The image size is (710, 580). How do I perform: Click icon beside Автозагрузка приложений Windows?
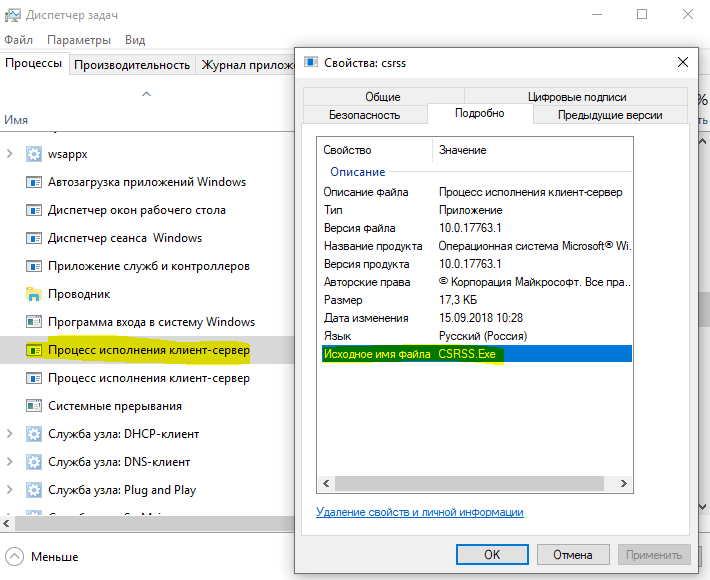pos(34,182)
